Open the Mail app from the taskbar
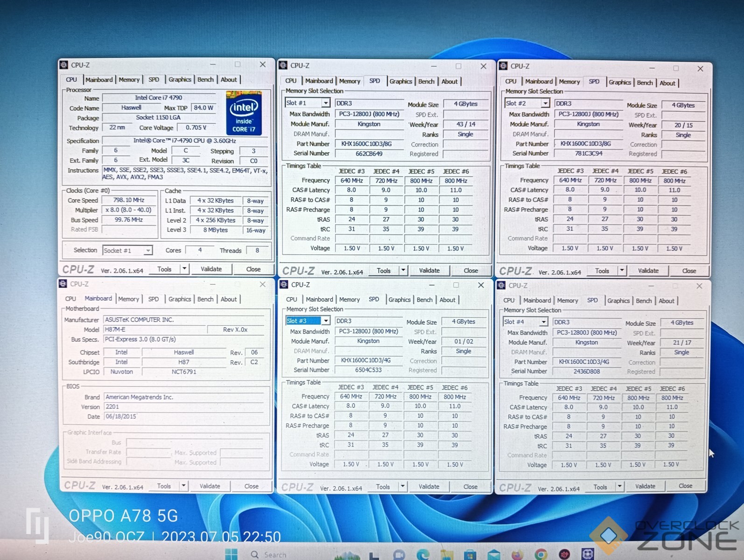Screen dimensions: 744x560 494,554
